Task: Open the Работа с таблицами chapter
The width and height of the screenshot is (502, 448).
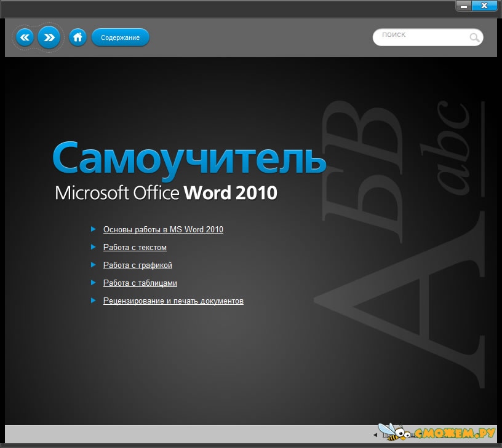Action: point(140,283)
